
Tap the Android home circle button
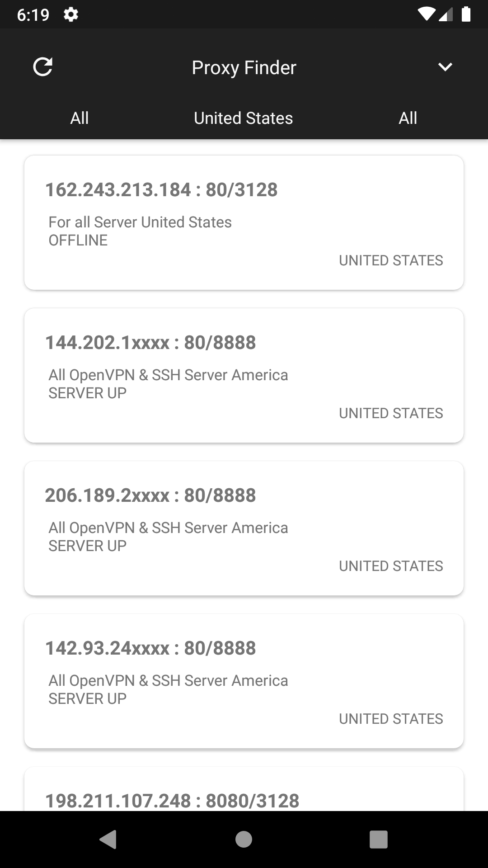pyautogui.click(x=244, y=840)
